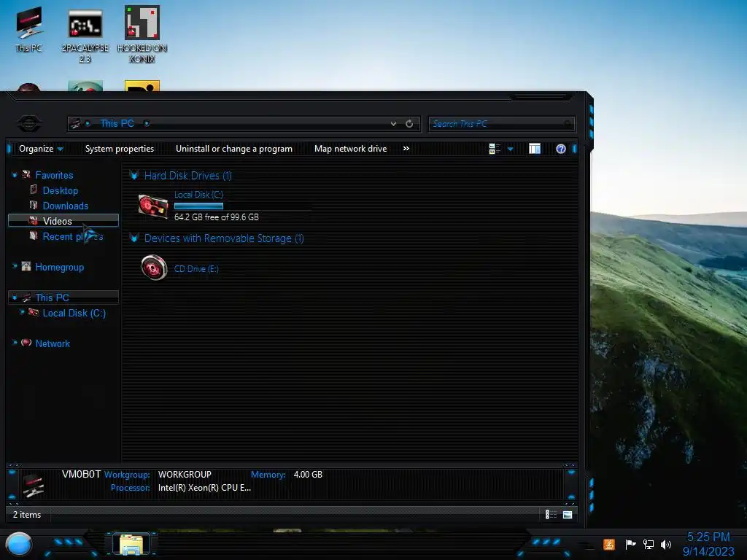747x560 pixels.
Task: Click the VM0B0T computer icon in details pane
Action: pyautogui.click(x=34, y=484)
